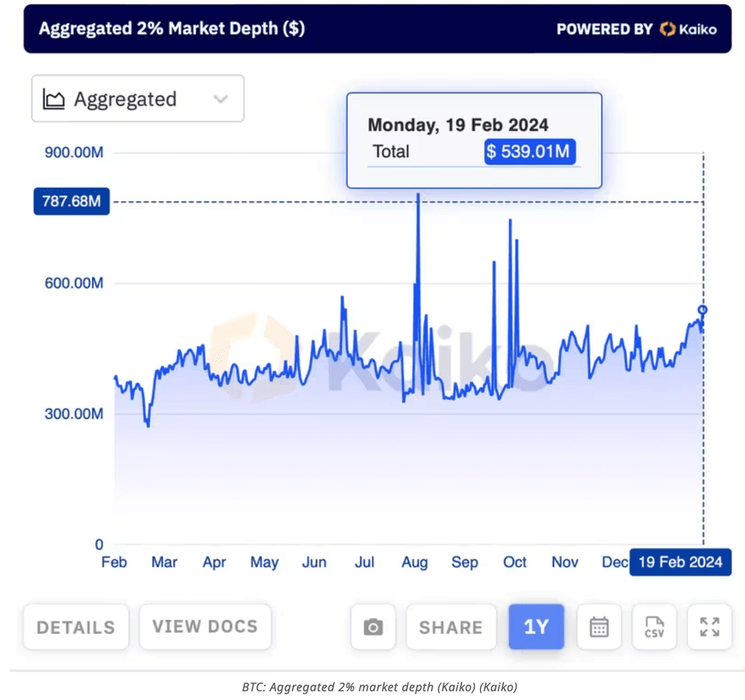The width and height of the screenshot is (745, 700).
Task: Select the 19 Feb 2024 date label
Action: click(x=680, y=562)
